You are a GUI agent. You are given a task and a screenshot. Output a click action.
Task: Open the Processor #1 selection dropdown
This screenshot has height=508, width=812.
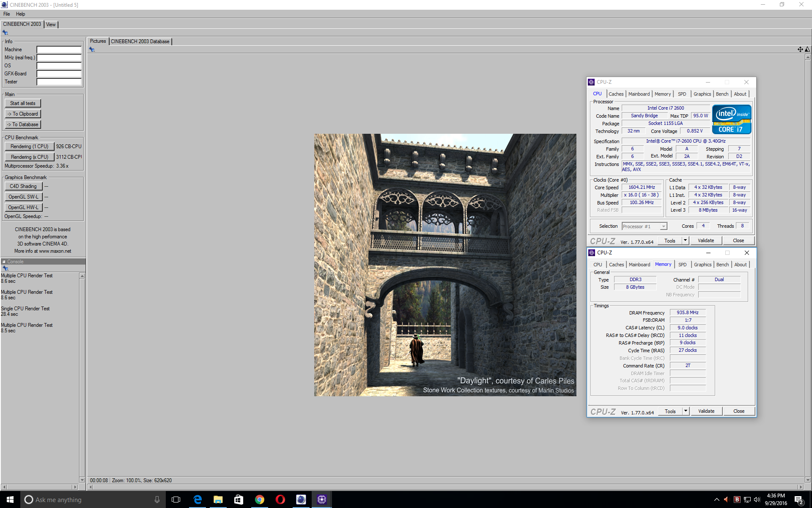click(x=644, y=226)
